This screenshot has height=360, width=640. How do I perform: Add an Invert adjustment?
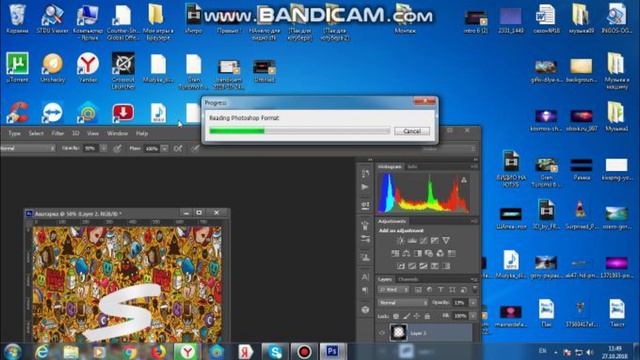[401, 266]
